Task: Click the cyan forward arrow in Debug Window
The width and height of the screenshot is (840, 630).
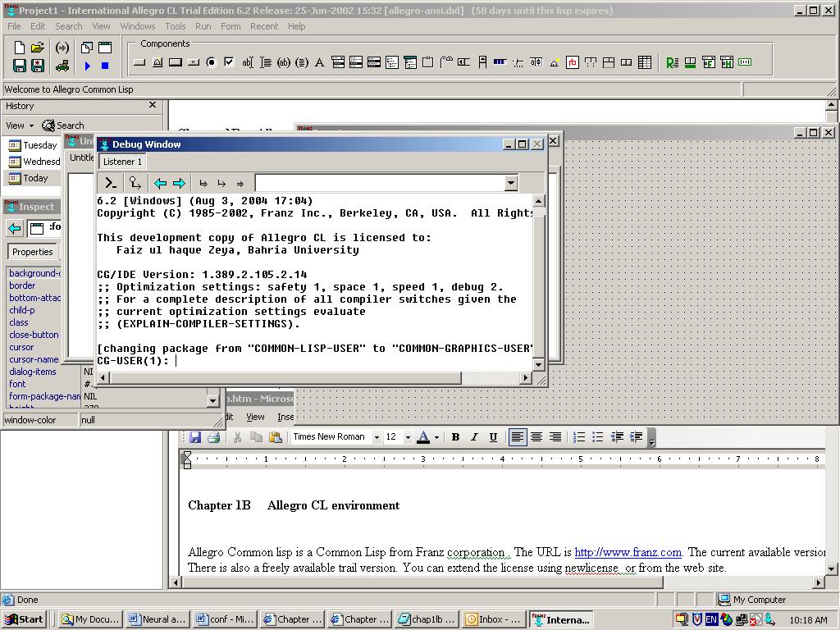Action: tap(179, 183)
